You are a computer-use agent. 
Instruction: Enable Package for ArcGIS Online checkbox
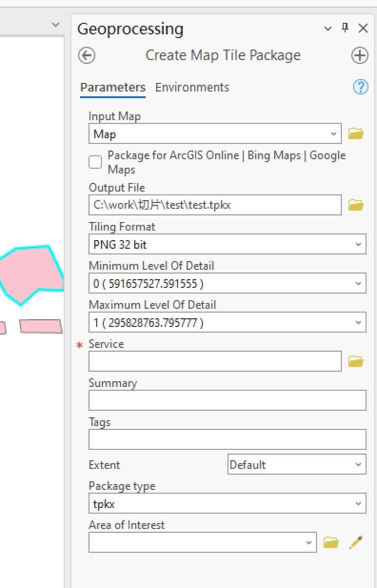coord(96,162)
